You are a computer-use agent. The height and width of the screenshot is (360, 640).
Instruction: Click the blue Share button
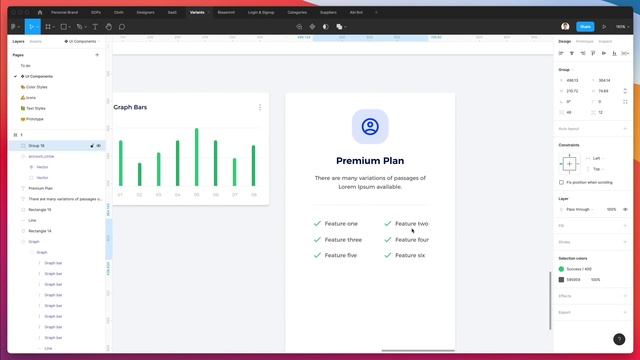click(585, 27)
